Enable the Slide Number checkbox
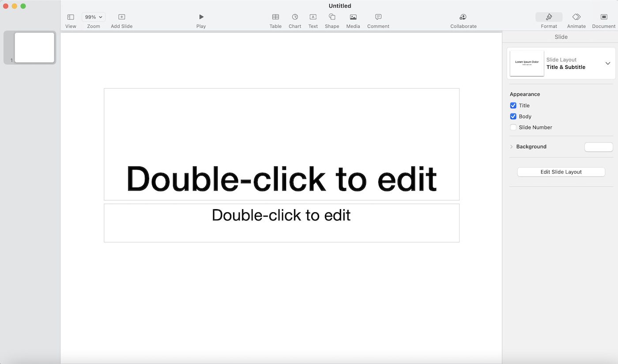Image resolution: width=618 pixels, height=364 pixels. pyautogui.click(x=513, y=128)
